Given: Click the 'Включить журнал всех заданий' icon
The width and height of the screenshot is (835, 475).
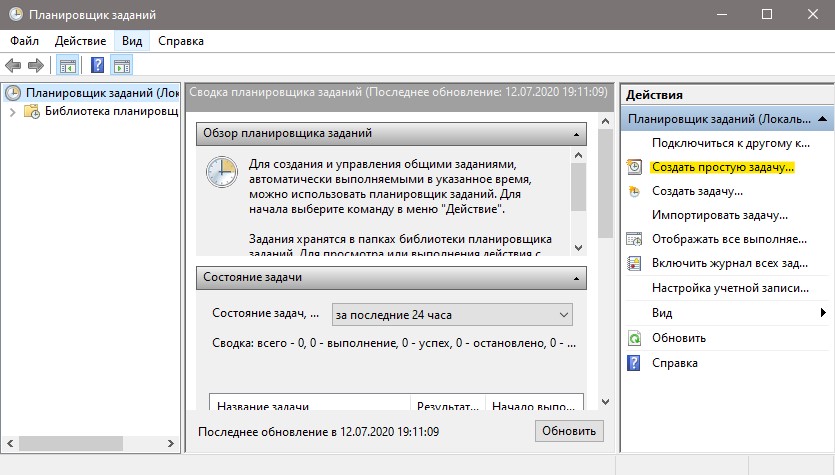Looking at the screenshot, I should [634, 263].
